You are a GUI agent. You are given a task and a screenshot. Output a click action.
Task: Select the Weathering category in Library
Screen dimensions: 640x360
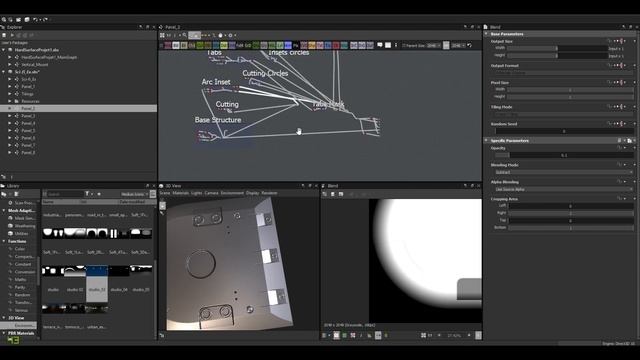tap(24, 226)
